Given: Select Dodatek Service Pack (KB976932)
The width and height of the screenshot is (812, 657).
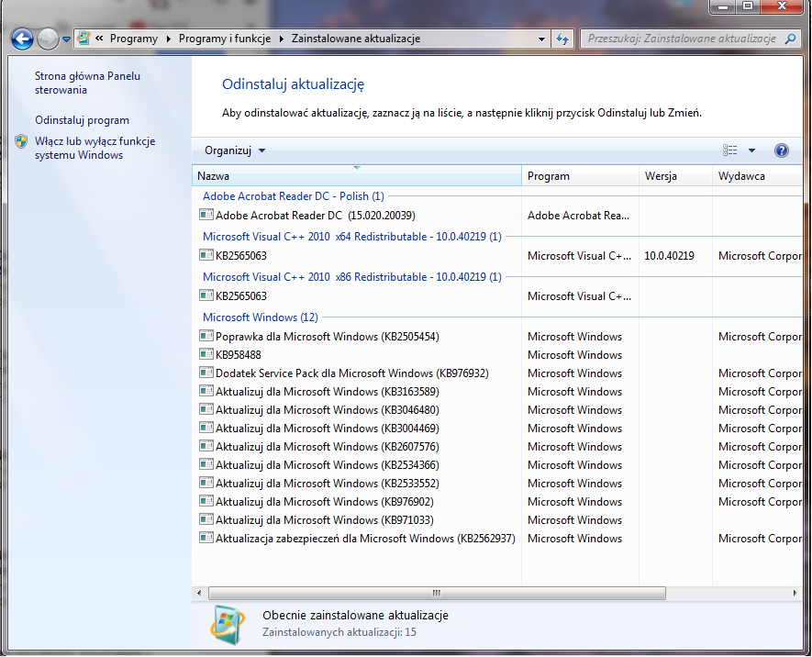Looking at the screenshot, I should pyautogui.click(x=352, y=373).
